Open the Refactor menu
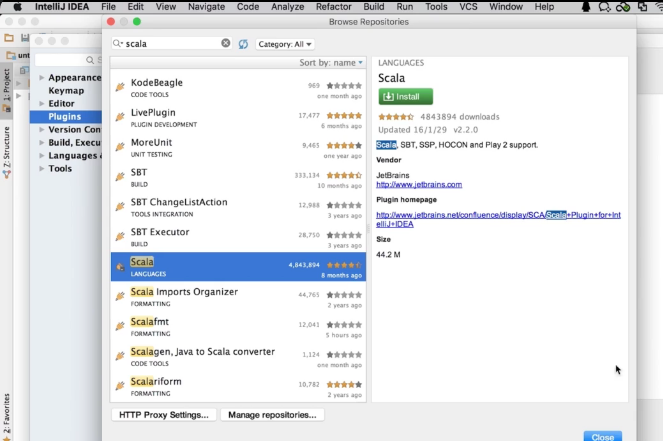The image size is (663, 441). click(x=334, y=7)
